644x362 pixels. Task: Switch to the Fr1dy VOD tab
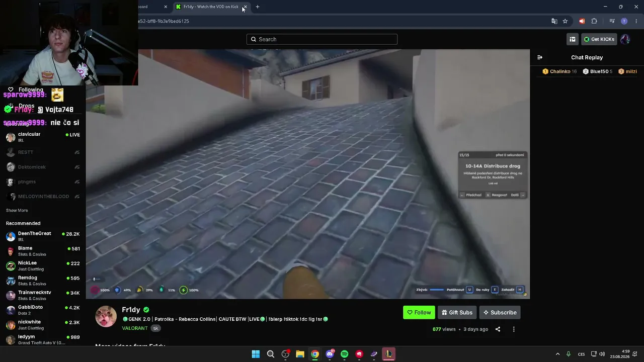pyautogui.click(x=210, y=7)
